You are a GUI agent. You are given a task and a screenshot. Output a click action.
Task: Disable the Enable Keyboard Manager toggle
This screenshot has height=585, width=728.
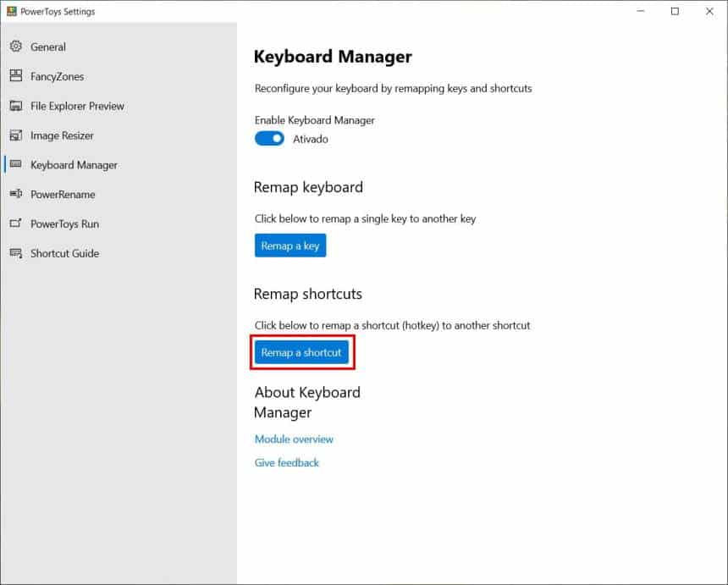(x=269, y=138)
